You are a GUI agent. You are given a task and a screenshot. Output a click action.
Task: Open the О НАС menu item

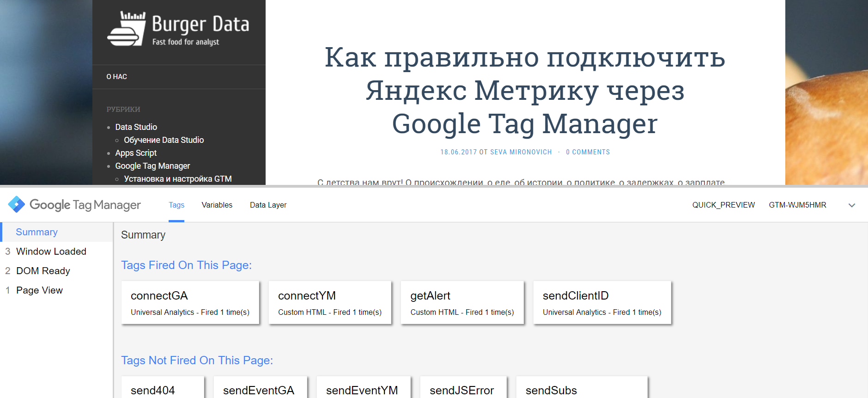[117, 77]
